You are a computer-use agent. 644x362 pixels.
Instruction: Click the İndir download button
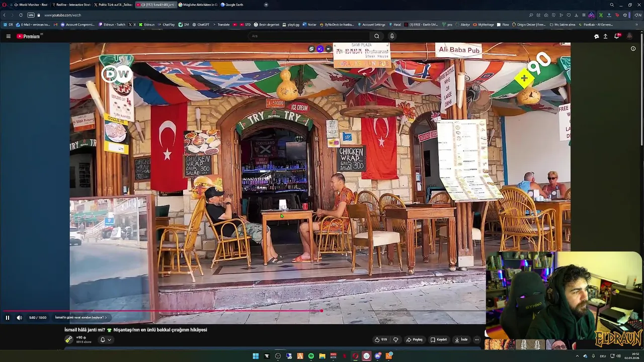(461, 339)
